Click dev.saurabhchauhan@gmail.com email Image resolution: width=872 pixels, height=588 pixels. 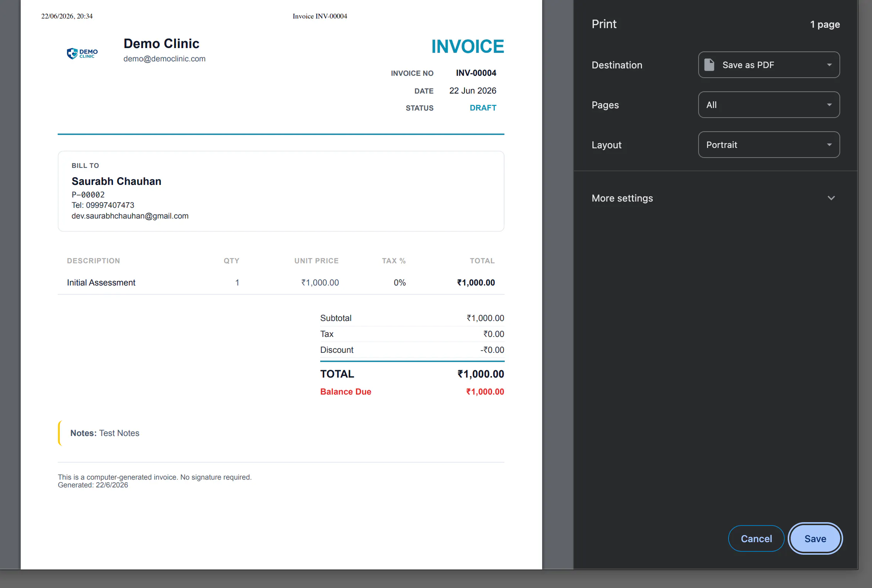pyautogui.click(x=130, y=216)
